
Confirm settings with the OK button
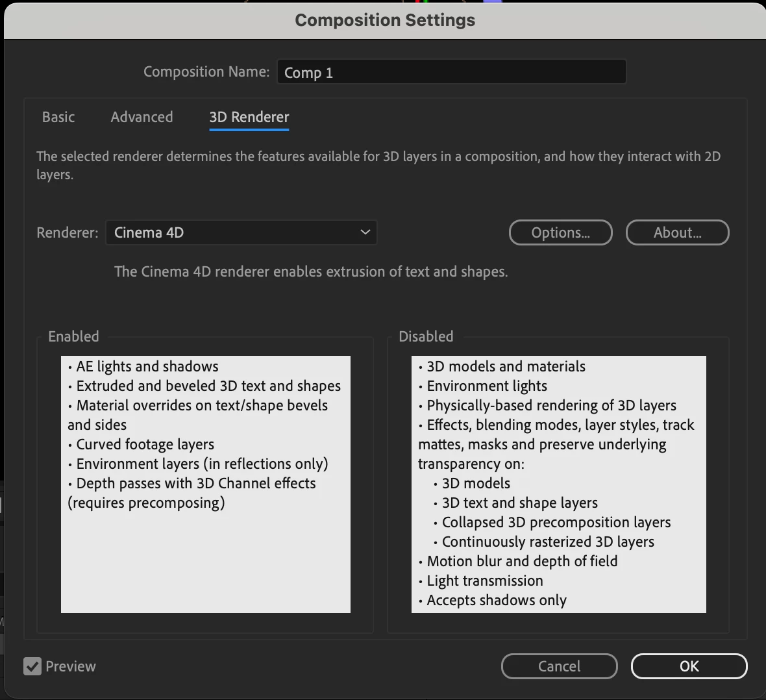tap(689, 666)
